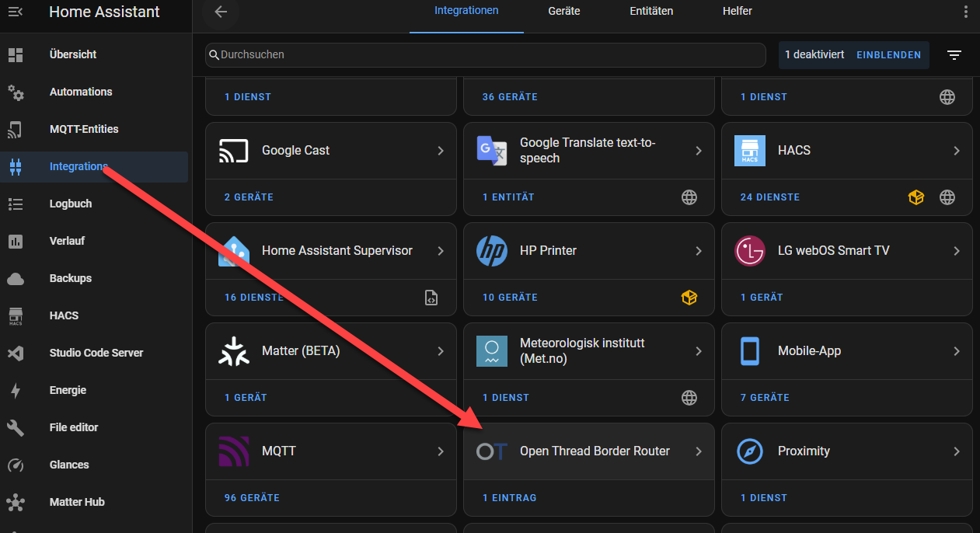Switch to the Geräte tab
The image size is (980, 533).
click(x=563, y=12)
